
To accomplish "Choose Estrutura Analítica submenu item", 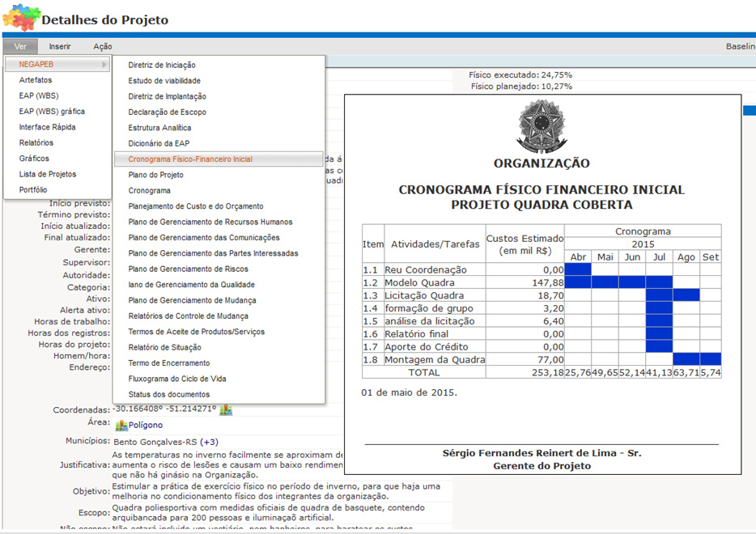I will [159, 128].
